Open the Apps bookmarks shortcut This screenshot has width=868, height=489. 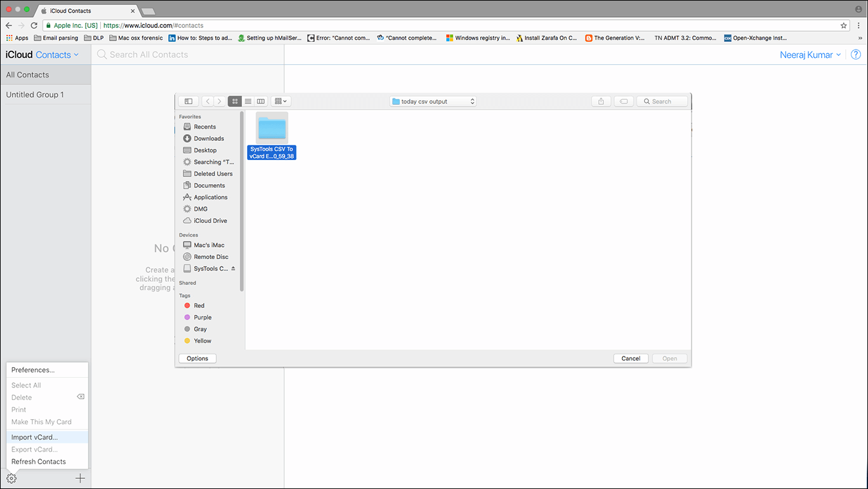17,38
